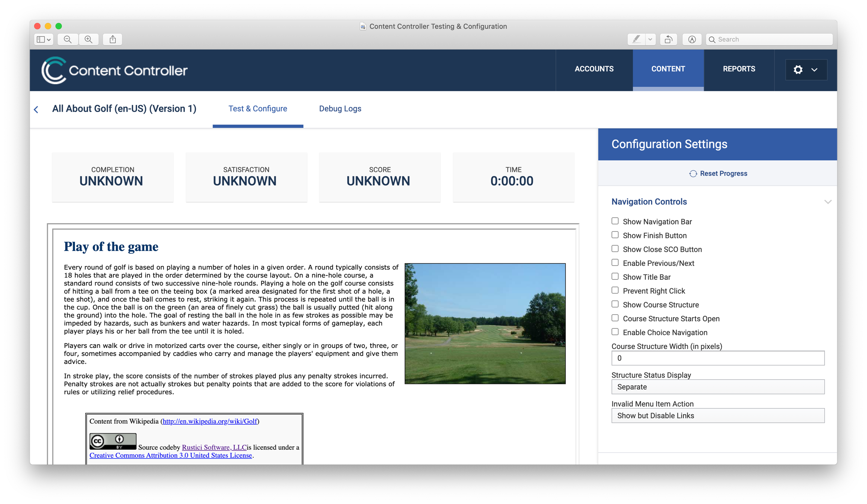
Task: Open Creative Commons Attribution 3.0 license link
Action: [170, 455]
